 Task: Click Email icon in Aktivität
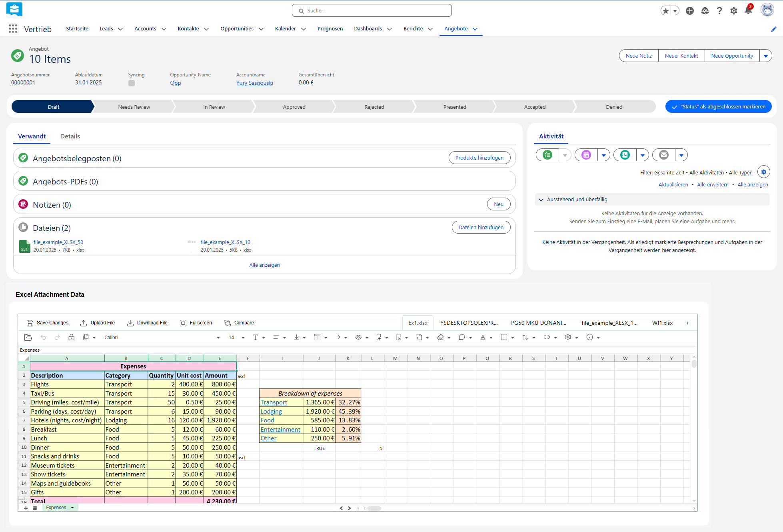[664, 155]
